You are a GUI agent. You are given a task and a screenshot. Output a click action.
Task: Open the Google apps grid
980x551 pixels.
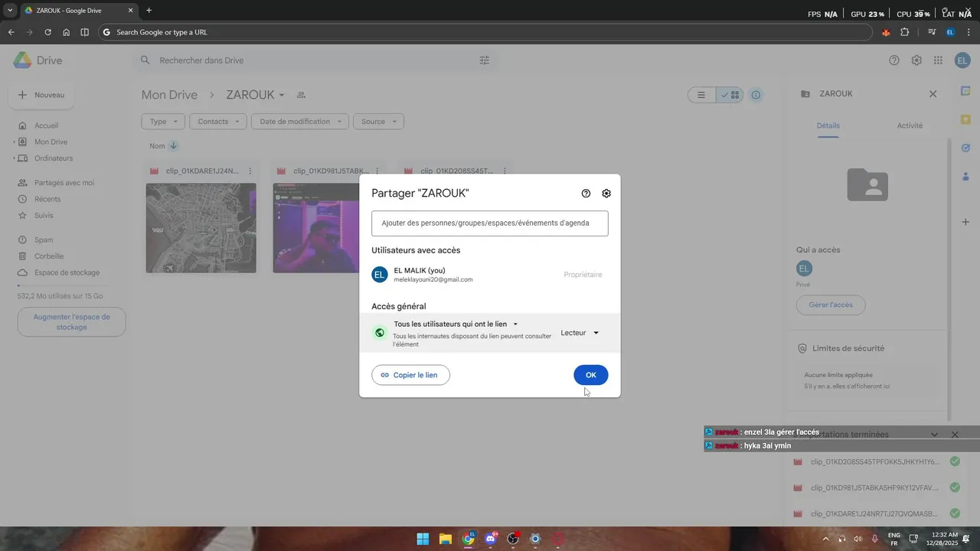coord(938,60)
